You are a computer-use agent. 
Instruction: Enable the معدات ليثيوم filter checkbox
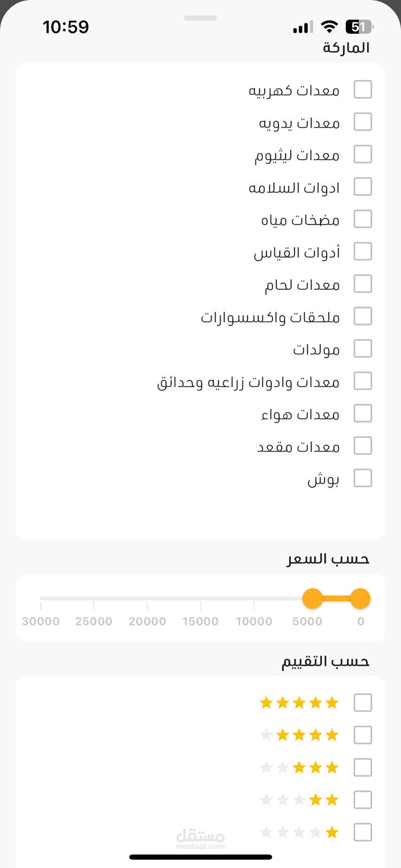click(362, 155)
